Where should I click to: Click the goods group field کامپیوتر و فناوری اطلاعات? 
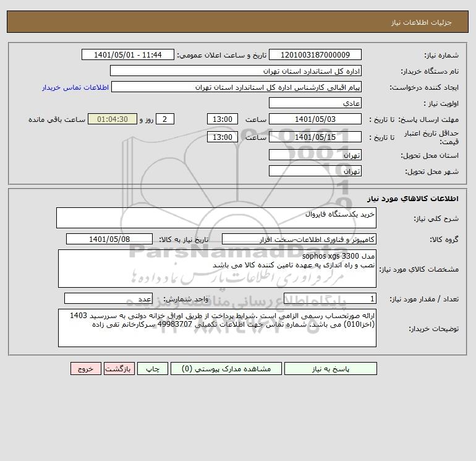299,239
